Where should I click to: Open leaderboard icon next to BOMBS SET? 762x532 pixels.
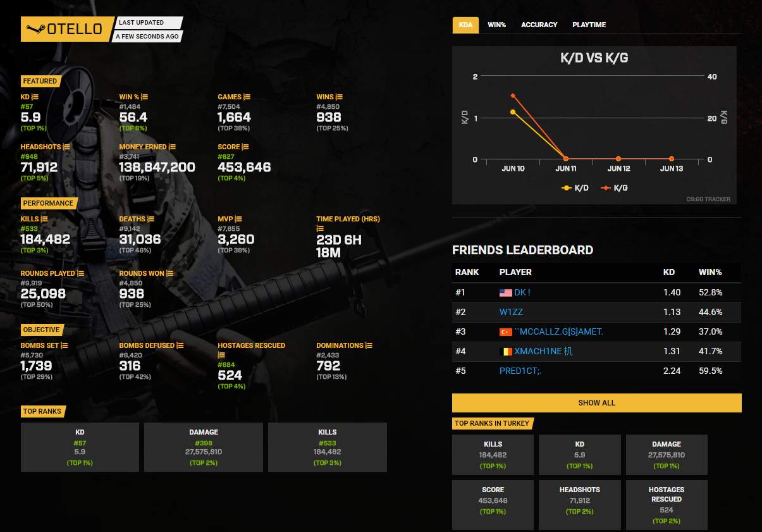click(65, 345)
